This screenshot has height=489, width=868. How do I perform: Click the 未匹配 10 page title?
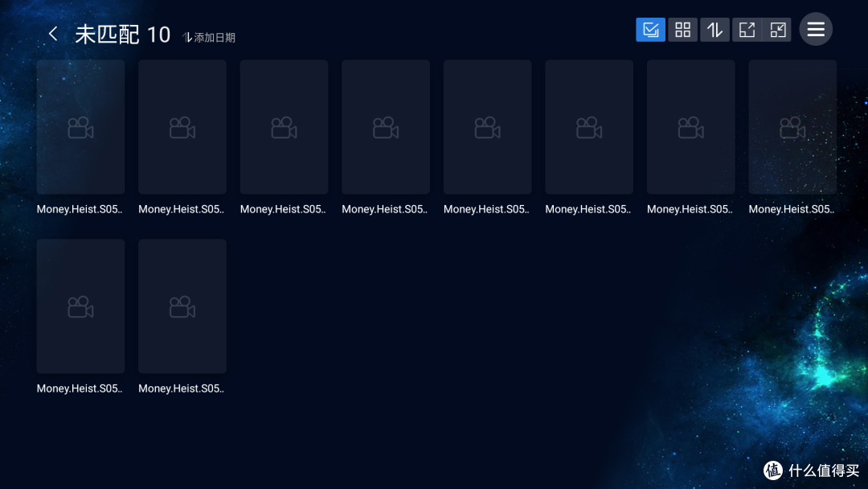(x=122, y=35)
